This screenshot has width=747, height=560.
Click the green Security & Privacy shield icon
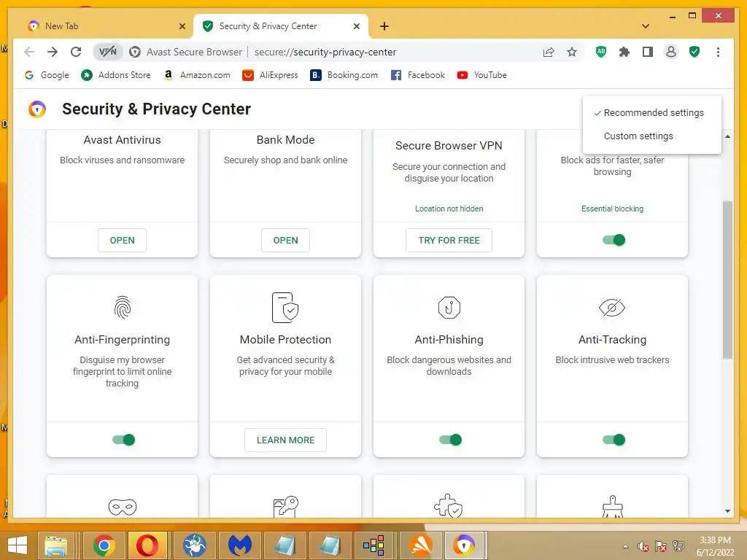click(694, 52)
